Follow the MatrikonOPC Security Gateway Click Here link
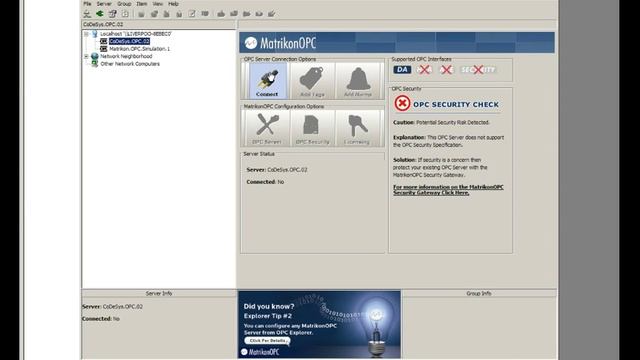Image resolution: width=640 pixels, height=360 pixels. pyautogui.click(x=448, y=190)
